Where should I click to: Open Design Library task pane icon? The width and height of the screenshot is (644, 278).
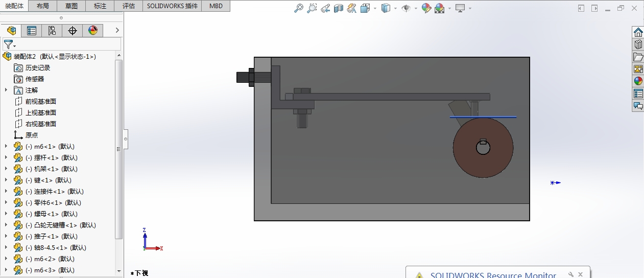(638, 44)
